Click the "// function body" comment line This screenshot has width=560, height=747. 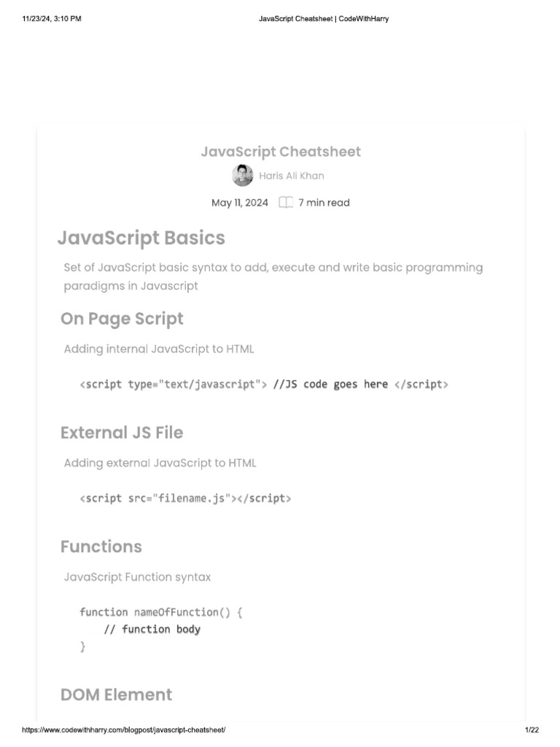[152, 629]
